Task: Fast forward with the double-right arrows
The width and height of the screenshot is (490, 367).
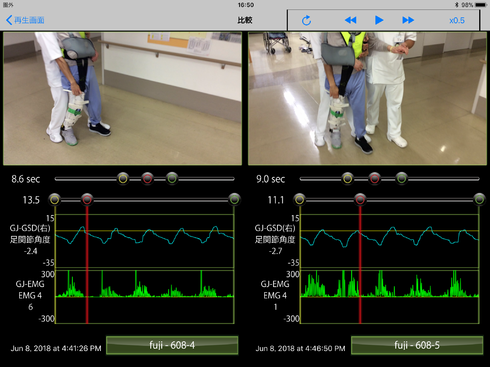Action: 408,20
